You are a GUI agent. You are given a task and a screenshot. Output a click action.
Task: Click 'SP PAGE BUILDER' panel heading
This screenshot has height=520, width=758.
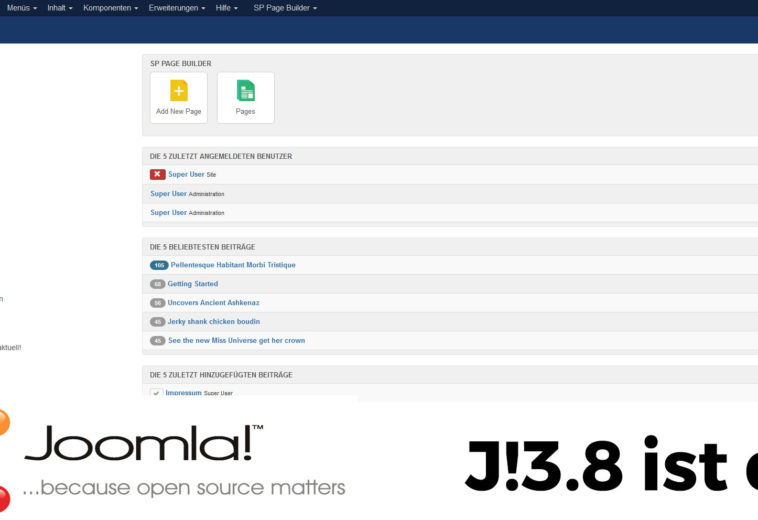click(180, 63)
